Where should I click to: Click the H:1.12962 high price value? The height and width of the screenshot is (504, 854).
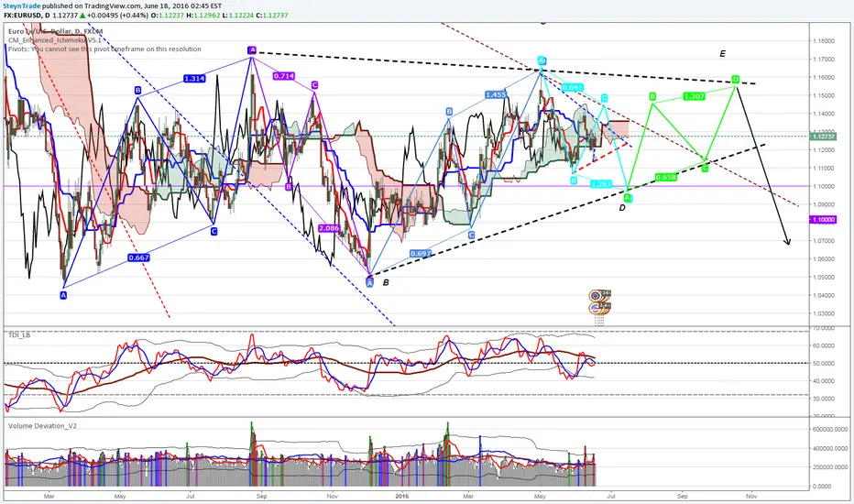tap(203, 16)
